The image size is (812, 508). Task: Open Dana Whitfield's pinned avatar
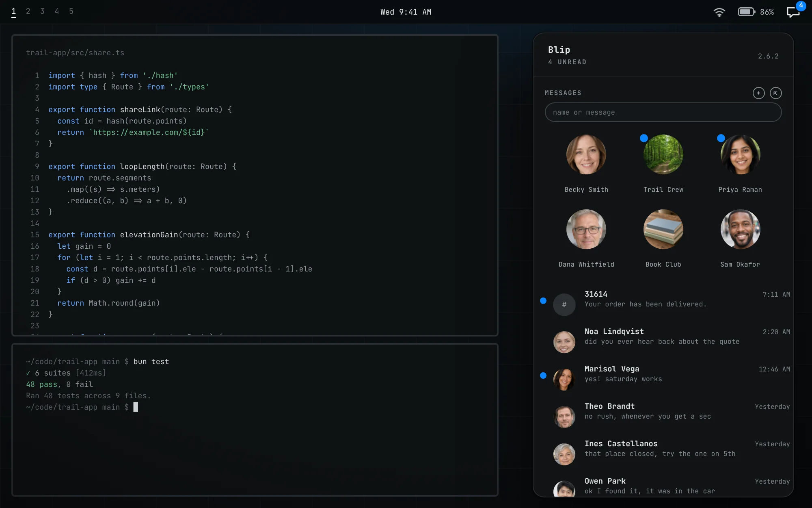click(x=586, y=229)
